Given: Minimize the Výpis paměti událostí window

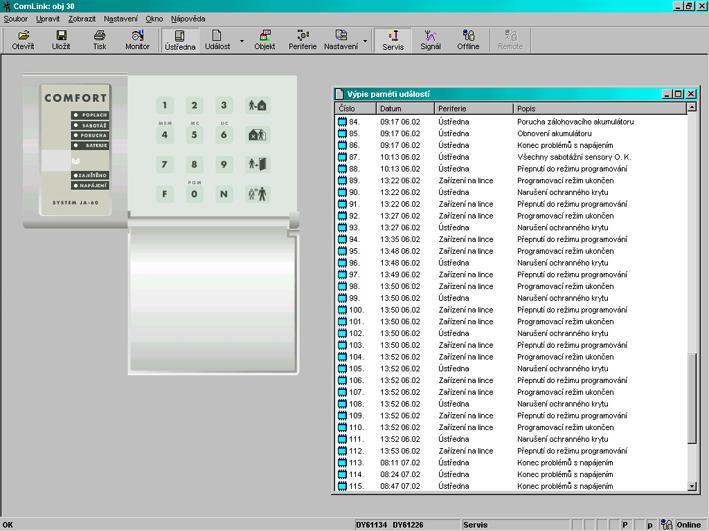Looking at the screenshot, I should pyautogui.click(x=667, y=94).
